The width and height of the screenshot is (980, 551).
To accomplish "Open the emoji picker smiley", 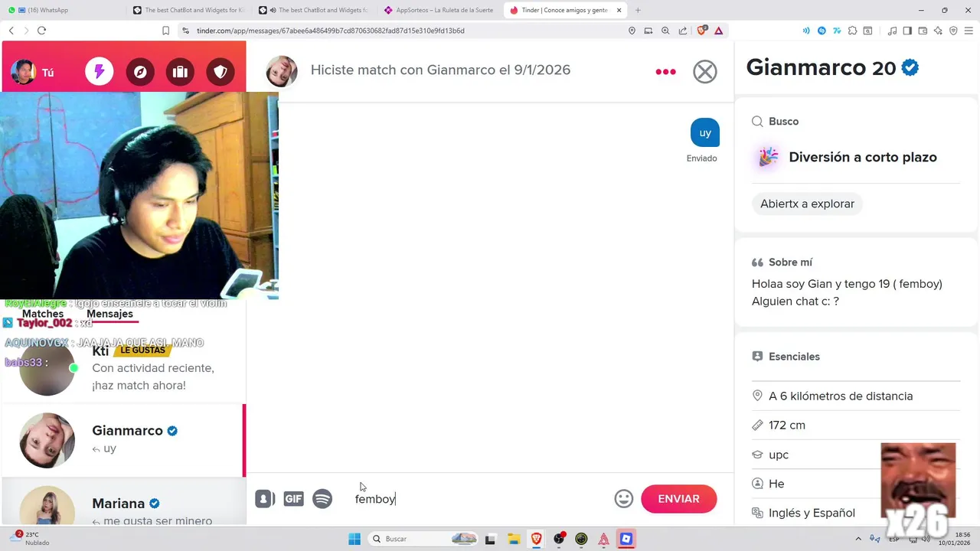I will click(x=624, y=499).
